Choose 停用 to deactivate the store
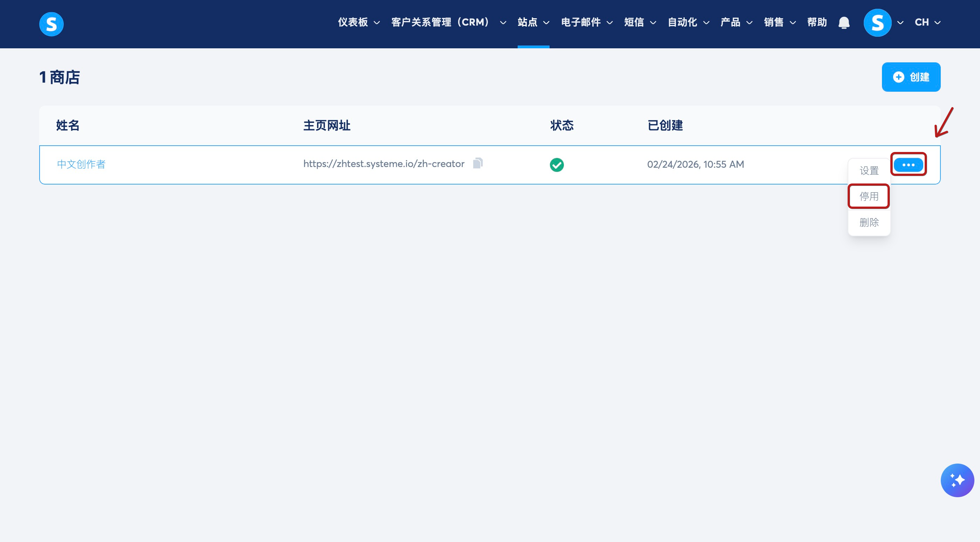Screen dimensions: 980x542 (x=869, y=196)
